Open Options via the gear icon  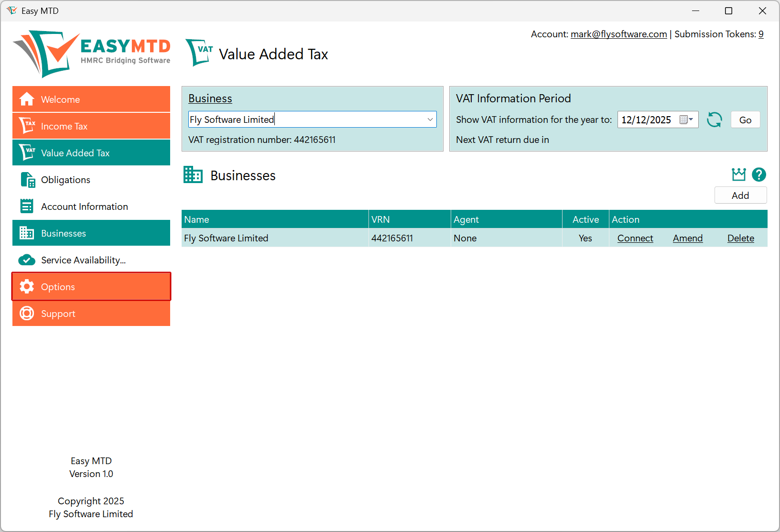(27, 286)
